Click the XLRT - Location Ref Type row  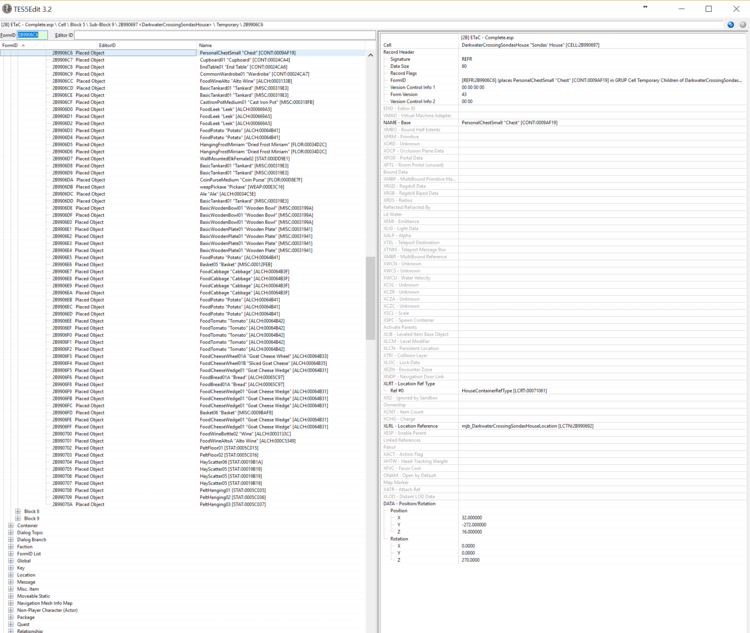pos(564,384)
